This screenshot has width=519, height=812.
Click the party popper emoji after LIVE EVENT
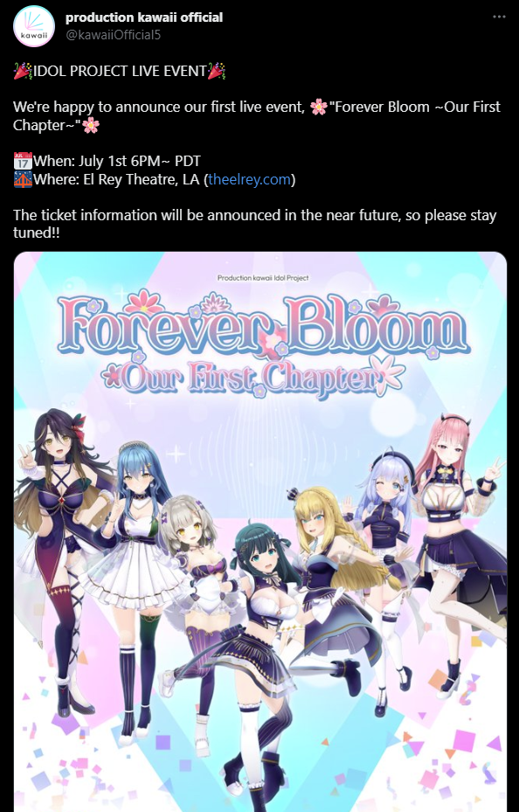pyautogui.click(x=217, y=71)
